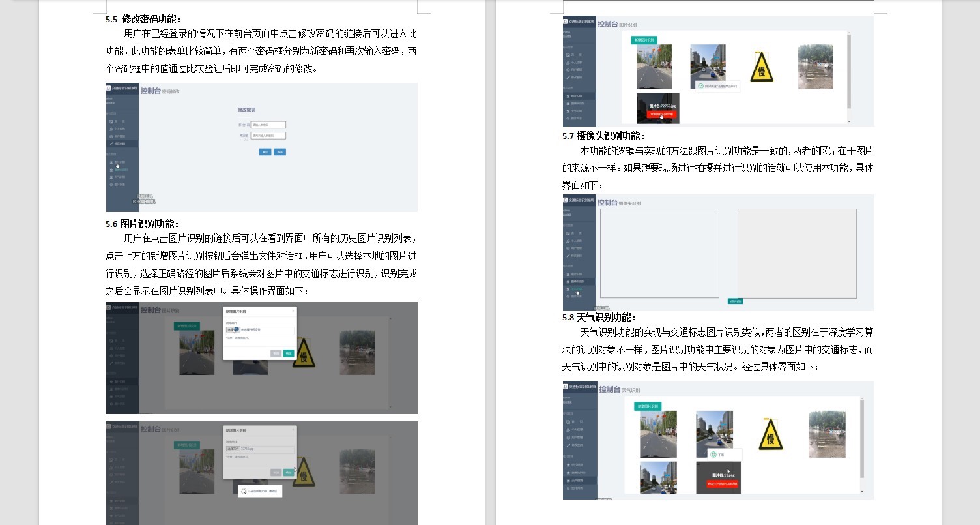Image resolution: width=980 pixels, height=525 pixels.
Task: Click the flooded-street photo in the top-right page screenshot
Action: click(x=815, y=67)
